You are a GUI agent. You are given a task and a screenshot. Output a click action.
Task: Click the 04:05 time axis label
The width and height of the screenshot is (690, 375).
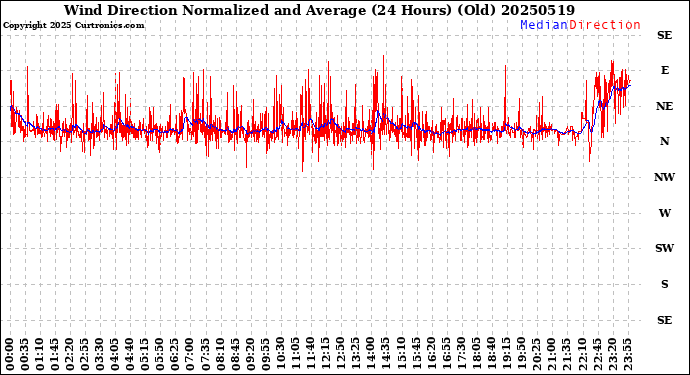(x=115, y=355)
